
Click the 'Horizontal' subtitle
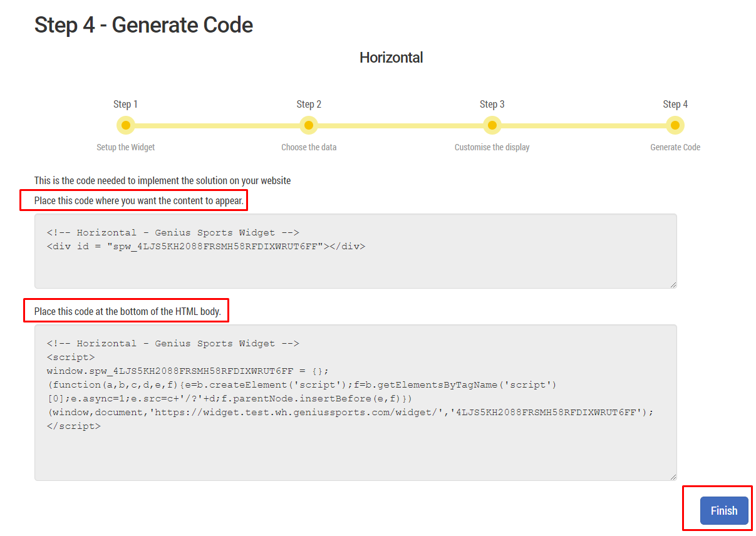[x=391, y=58]
